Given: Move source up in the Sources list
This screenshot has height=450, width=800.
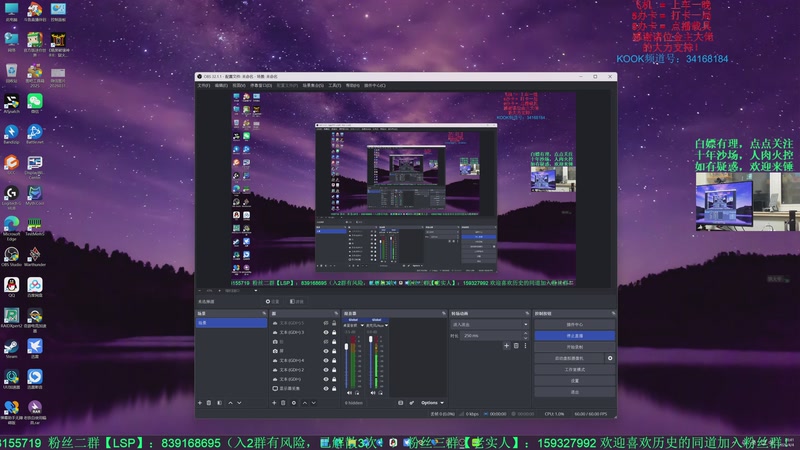Looking at the screenshot, I should coord(305,403).
